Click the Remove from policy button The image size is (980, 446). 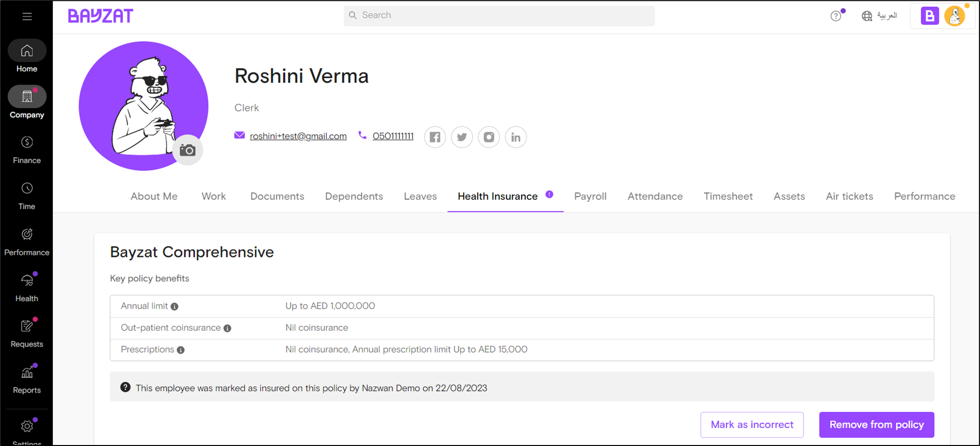tap(877, 425)
